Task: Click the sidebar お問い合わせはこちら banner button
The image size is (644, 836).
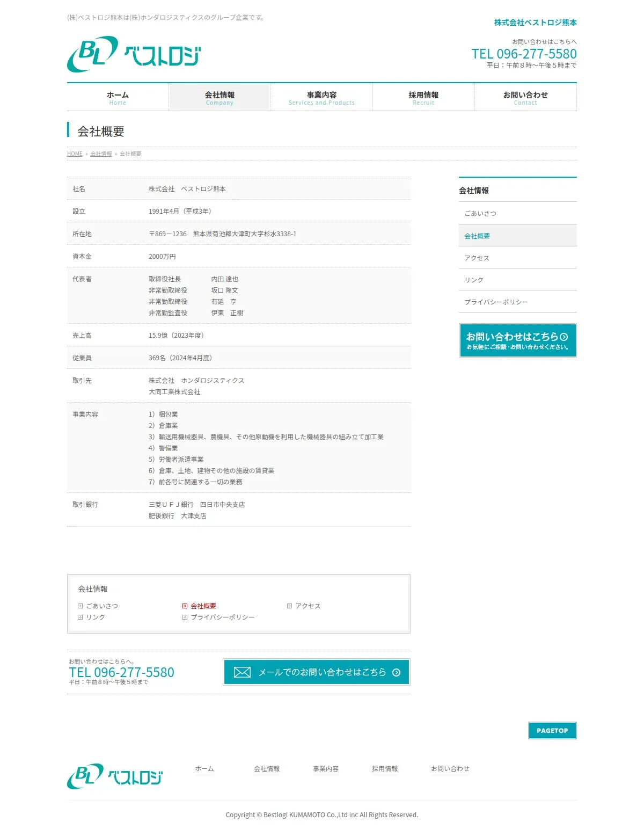Action: (x=518, y=340)
